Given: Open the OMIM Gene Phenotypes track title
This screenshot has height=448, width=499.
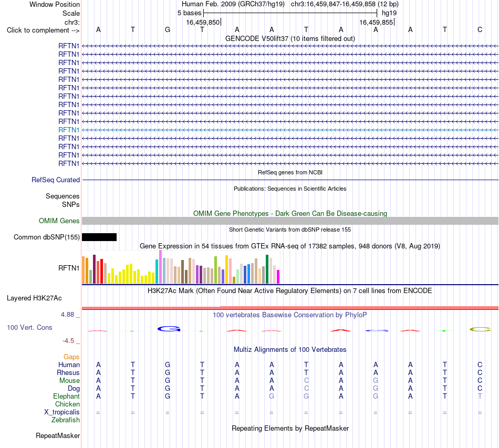Looking at the screenshot, I should (x=290, y=214).
